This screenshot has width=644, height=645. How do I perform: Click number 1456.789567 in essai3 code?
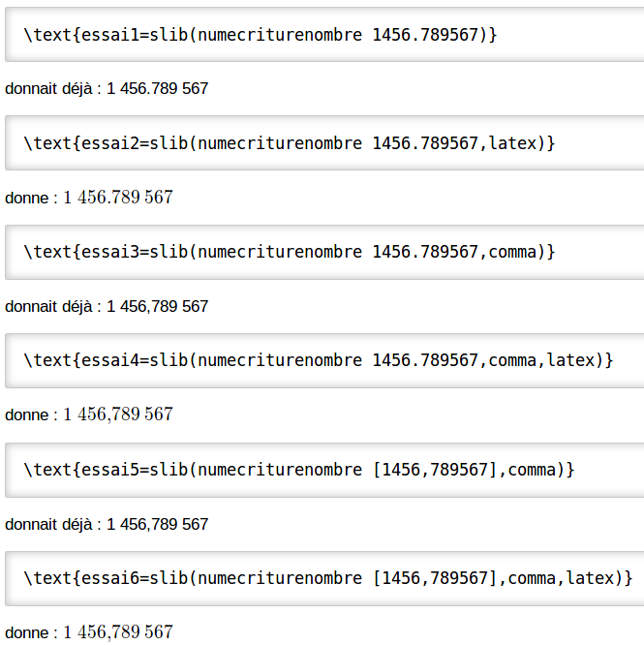(425, 252)
